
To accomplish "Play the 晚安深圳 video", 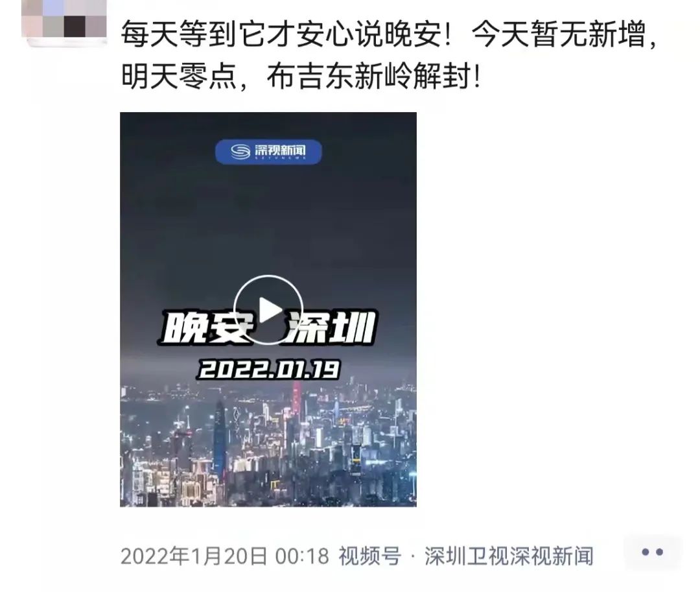I will (268, 310).
